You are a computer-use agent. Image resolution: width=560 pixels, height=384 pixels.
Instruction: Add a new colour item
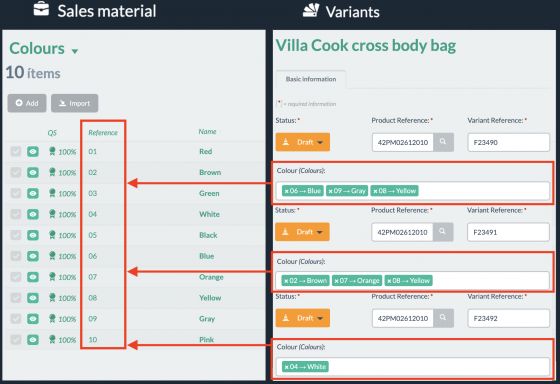27,103
